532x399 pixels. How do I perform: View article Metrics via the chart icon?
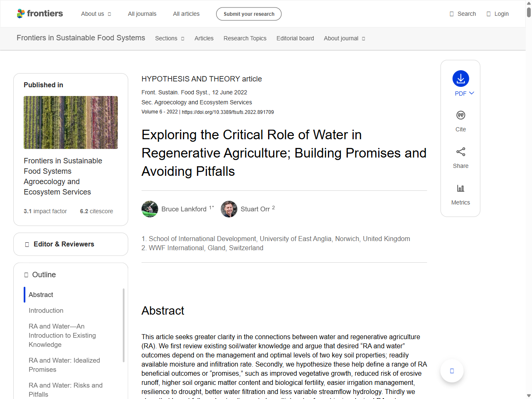click(461, 188)
